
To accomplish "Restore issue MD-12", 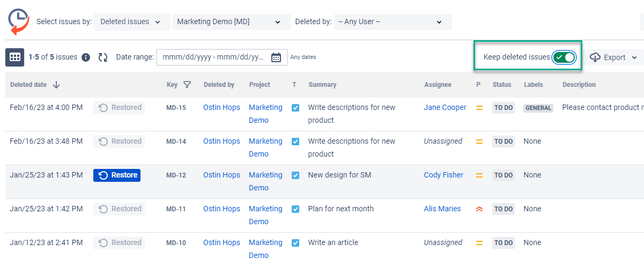I will (117, 175).
